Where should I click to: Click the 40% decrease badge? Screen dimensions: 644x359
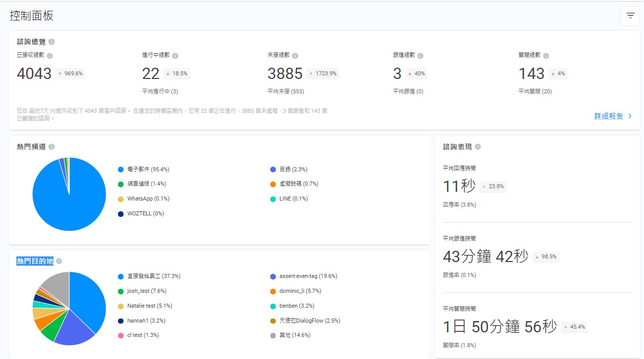(x=416, y=73)
